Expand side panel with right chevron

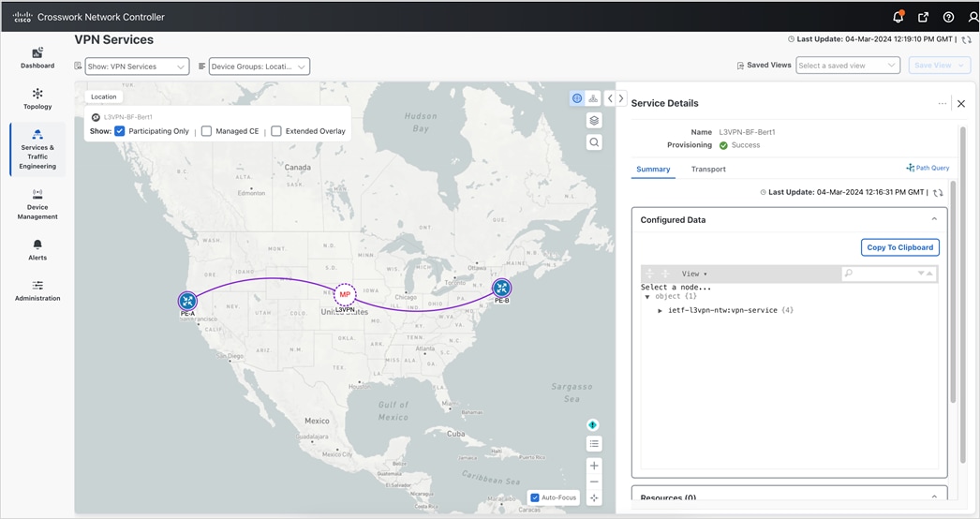coord(620,98)
